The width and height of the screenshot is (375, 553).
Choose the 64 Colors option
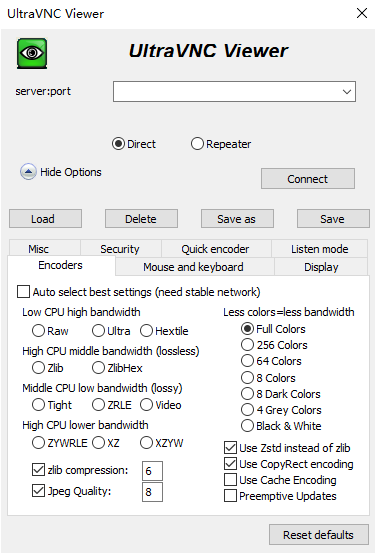pos(247,361)
